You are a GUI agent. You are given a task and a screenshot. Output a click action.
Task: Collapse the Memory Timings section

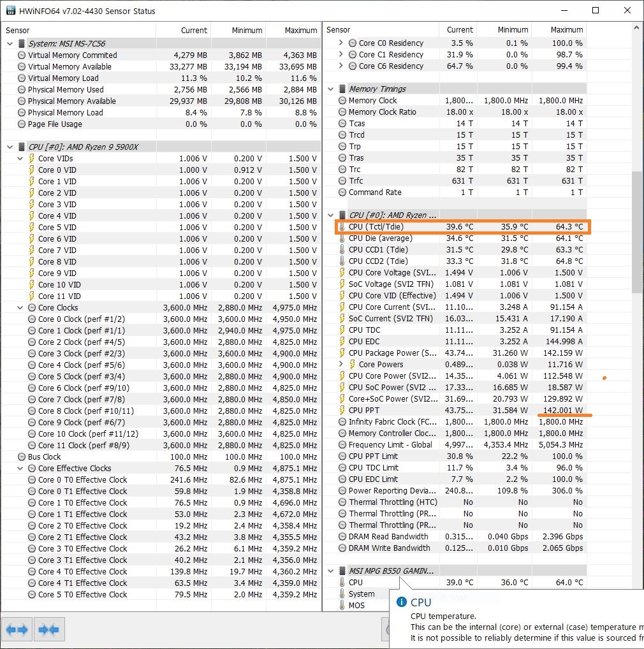point(331,89)
